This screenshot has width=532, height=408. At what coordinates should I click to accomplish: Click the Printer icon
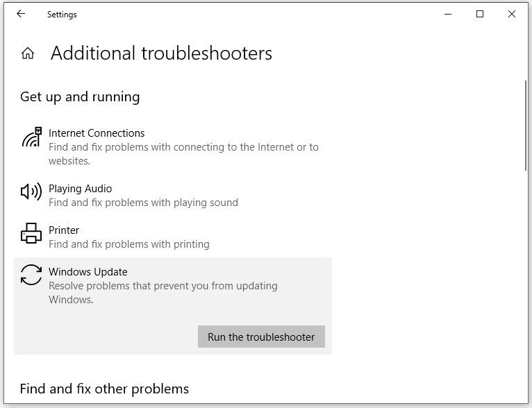(31, 233)
